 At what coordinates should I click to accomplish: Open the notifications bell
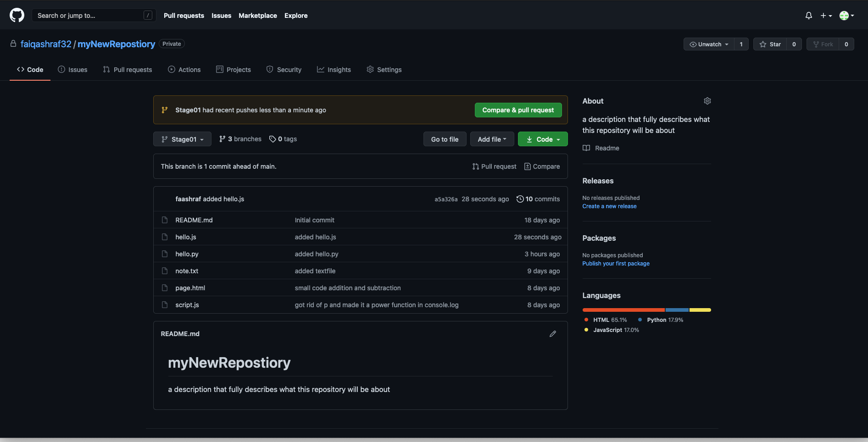point(809,16)
